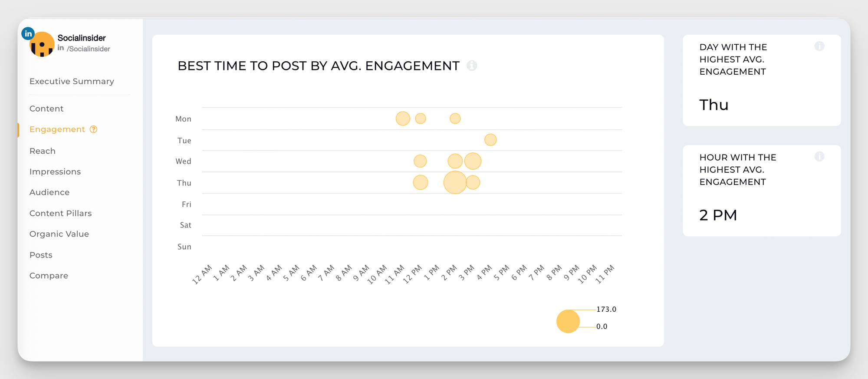Viewport: 868px width, 379px height.
Task: Click the info icon beside the chart title
Action: 472,66
